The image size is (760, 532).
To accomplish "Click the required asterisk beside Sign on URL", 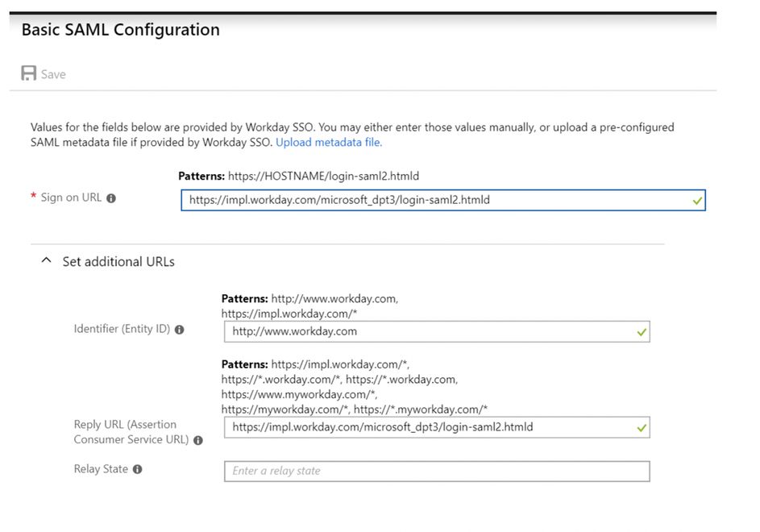I will point(32,195).
